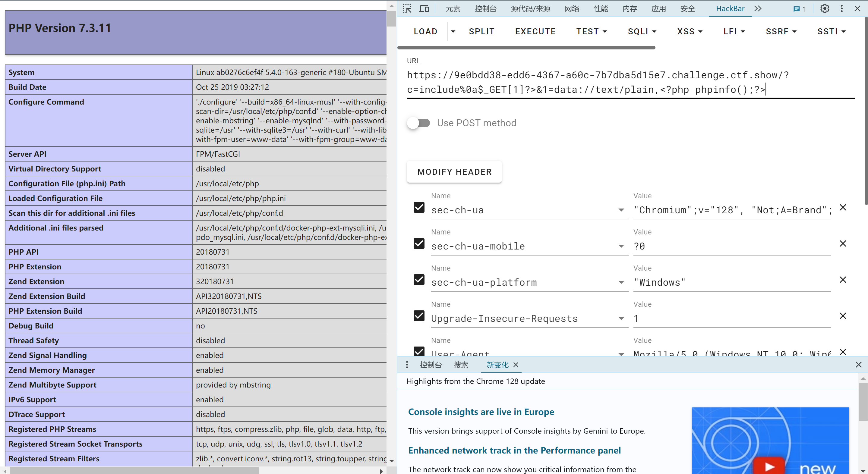The width and height of the screenshot is (868, 474).
Task: Open DevTools settings gear
Action: click(825, 9)
